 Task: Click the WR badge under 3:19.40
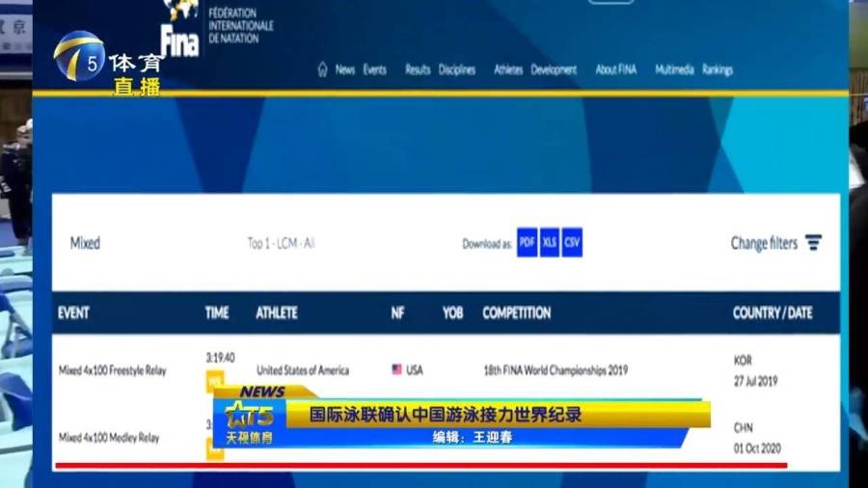(x=215, y=381)
